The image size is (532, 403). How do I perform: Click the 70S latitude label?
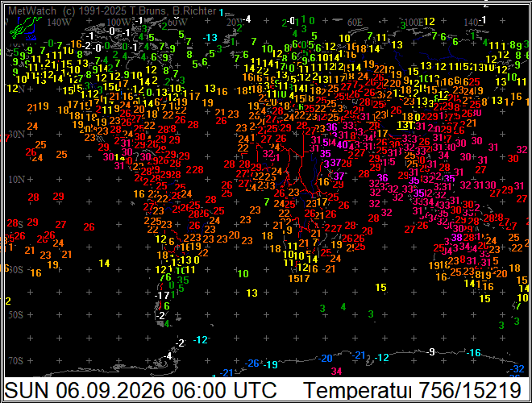15,360
